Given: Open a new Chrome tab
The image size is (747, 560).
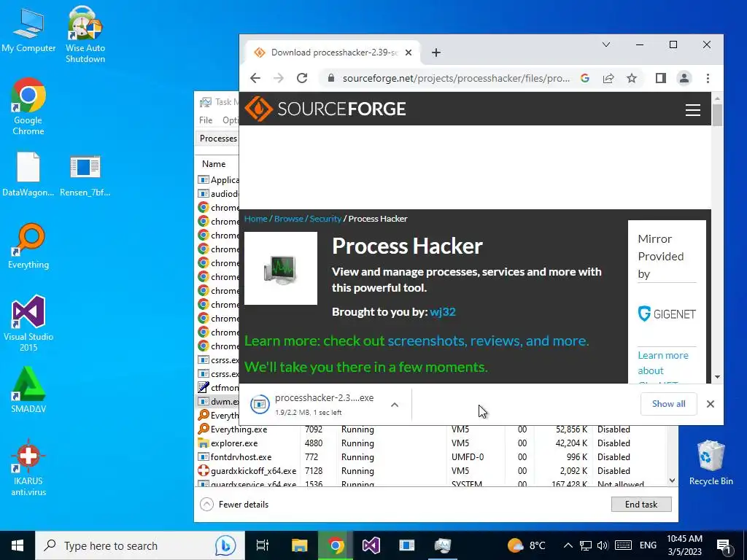Looking at the screenshot, I should click(x=436, y=52).
